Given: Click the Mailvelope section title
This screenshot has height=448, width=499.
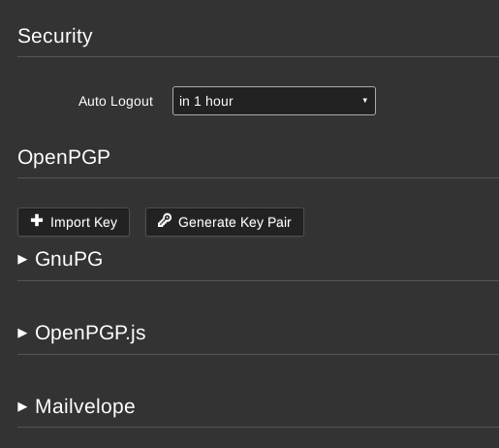Looking at the screenshot, I should [85, 406].
